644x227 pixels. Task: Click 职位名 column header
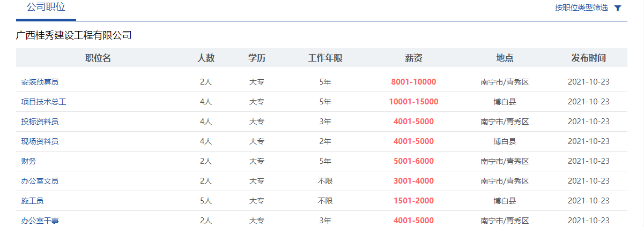(98, 58)
